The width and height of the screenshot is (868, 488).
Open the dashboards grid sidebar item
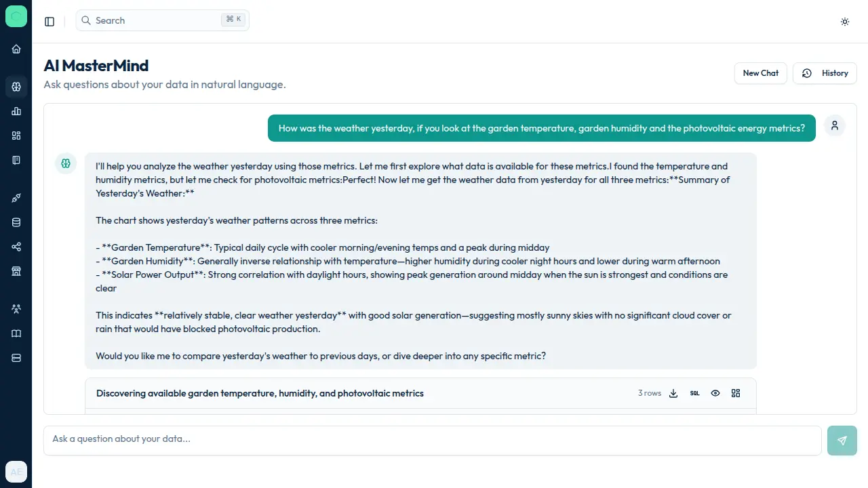click(x=16, y=136)
